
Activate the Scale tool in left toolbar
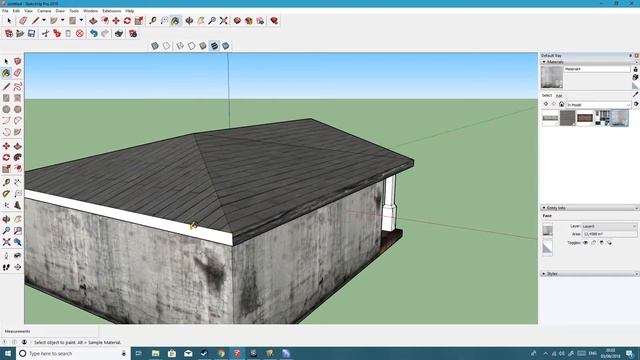tap(6, 169)
